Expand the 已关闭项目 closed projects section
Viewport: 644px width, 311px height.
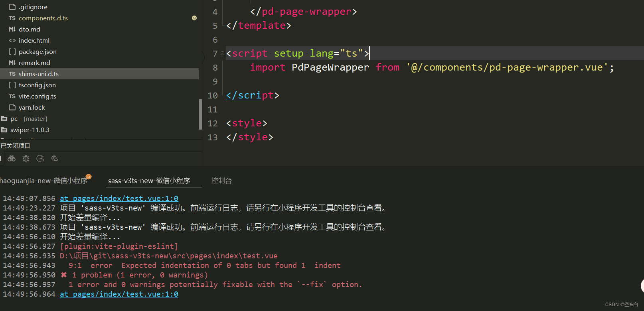[x=16, y=146]
